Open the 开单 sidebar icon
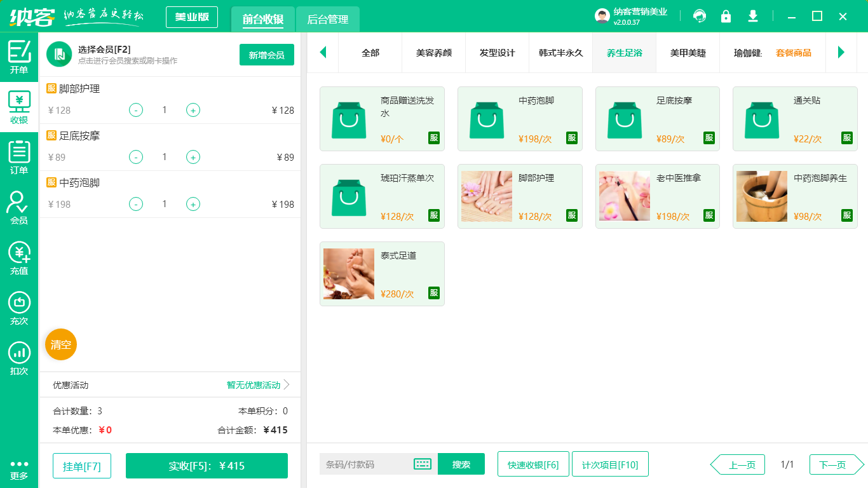 pos(19,57)
